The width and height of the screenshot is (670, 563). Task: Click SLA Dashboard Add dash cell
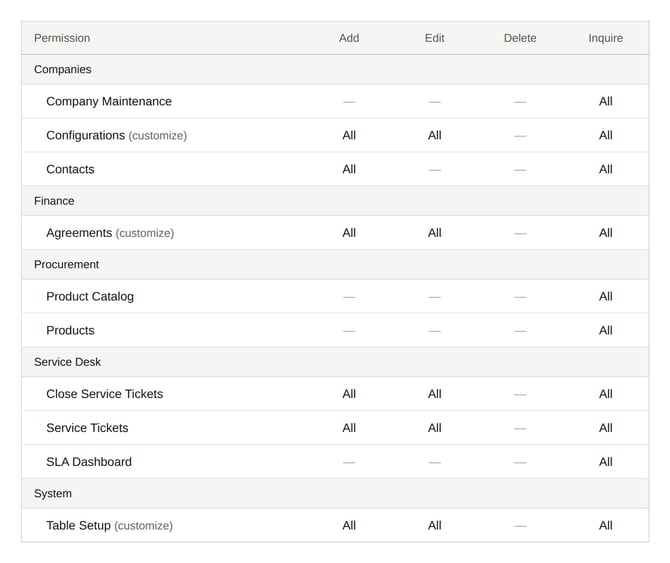(x=349, y=463)
